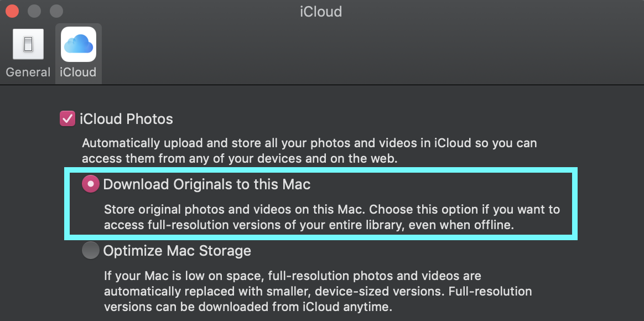Switch to the General tab label
The width and height of the screenshot is (644, 321).
[x=28, y=73]
